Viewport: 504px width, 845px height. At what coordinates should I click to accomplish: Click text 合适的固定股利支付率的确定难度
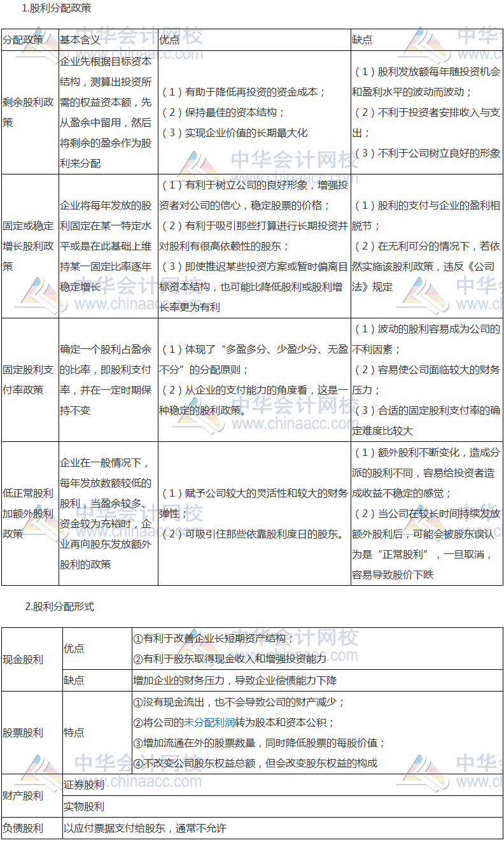pyautogui.click(x=426, y=420)
